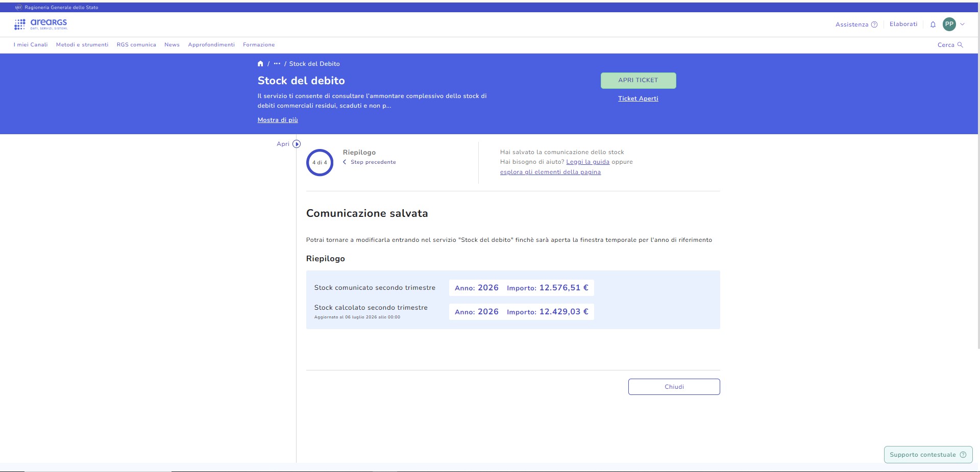The width and height of the screenshot is (980, 472).
Task: Open Metodi e strumenti menu
Action: coord(82,45)
